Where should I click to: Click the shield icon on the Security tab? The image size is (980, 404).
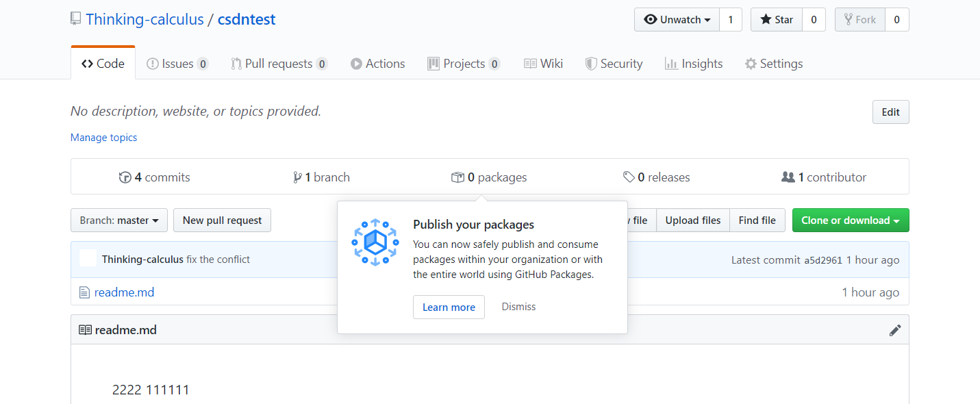[591, 64]
